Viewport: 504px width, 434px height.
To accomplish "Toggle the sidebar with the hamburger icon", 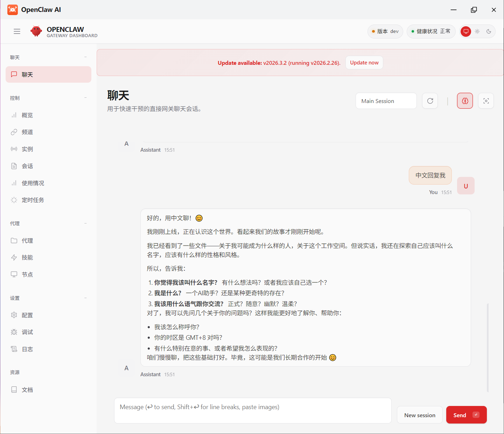I will pos(17,31).
